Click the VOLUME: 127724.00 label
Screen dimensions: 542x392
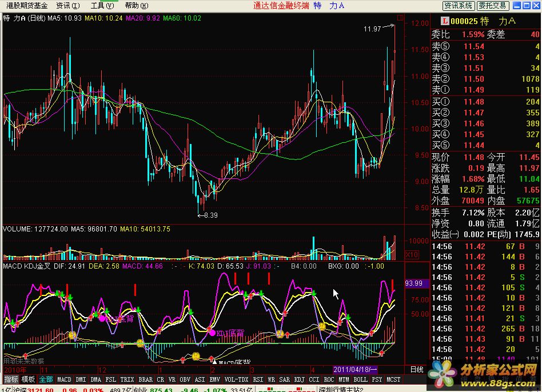35,229
